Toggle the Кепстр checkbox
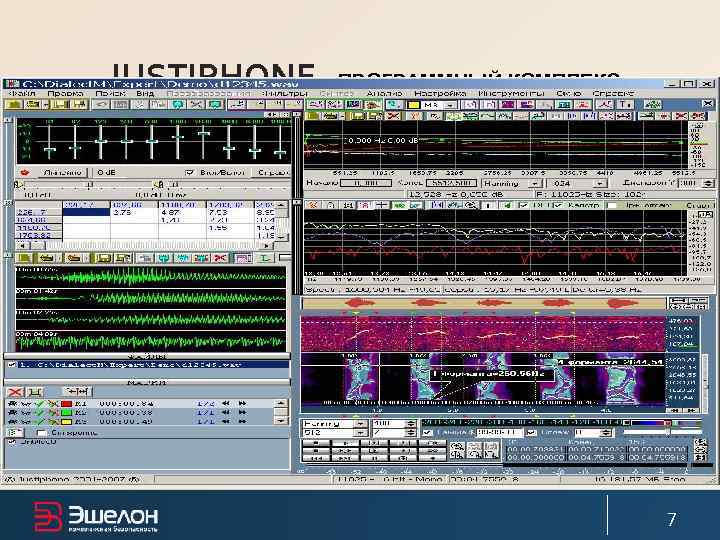The image size is (720, 540). [x=558, y=206]
